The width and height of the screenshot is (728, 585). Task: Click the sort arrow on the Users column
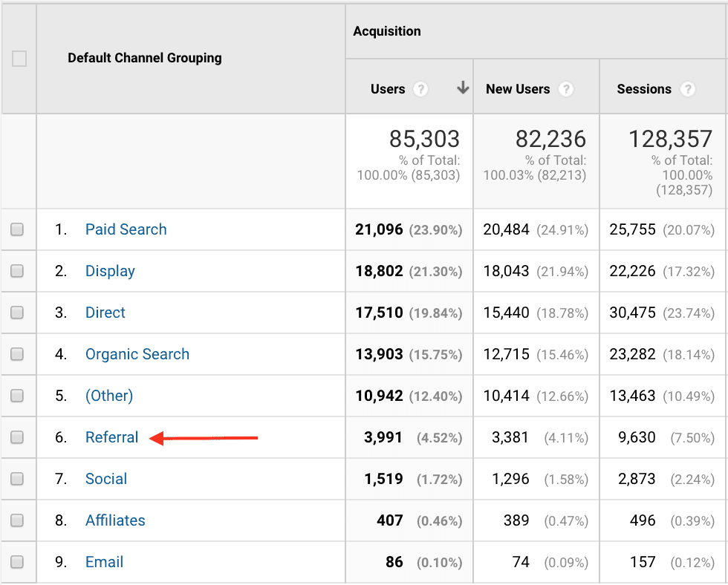[x=462, y=87]
